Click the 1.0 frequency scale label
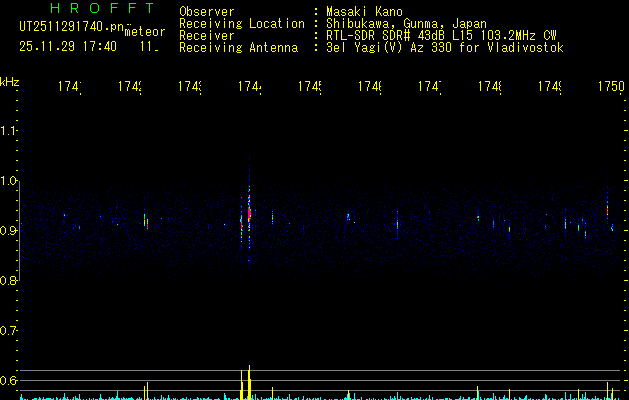629x400 pixels. pos(10,181)
